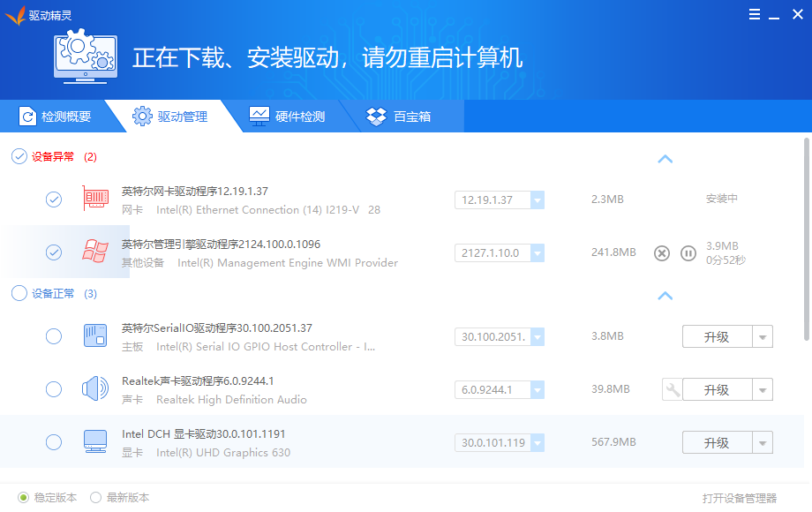Click the 0分52秒 remaining time text
This screenshot has height=512, width=812.
tap(726, 260)
